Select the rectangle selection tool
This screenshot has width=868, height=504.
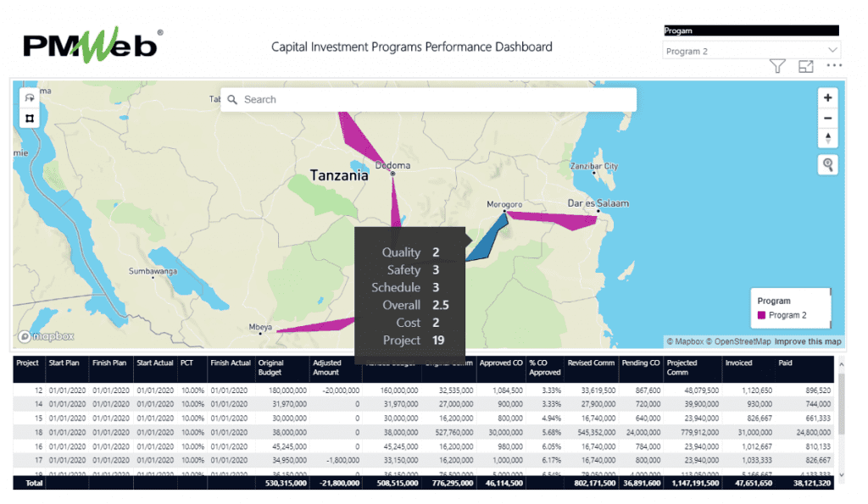[30, 118]
